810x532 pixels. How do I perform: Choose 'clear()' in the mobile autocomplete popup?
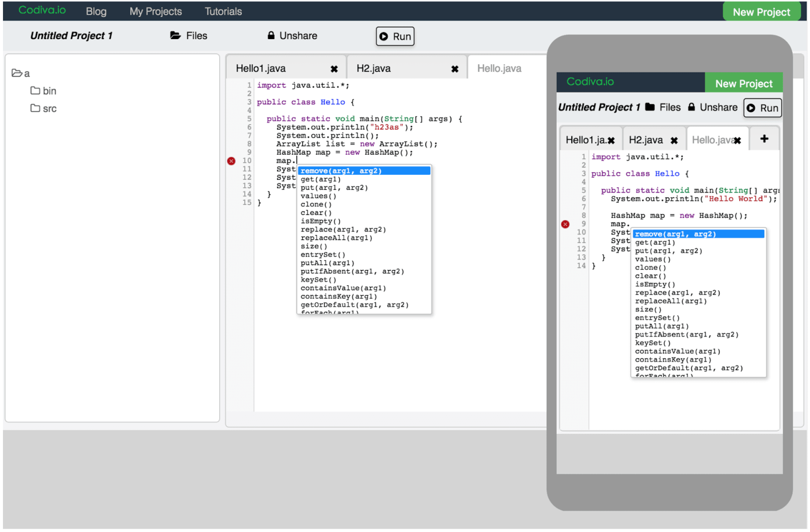click(650, 276)
